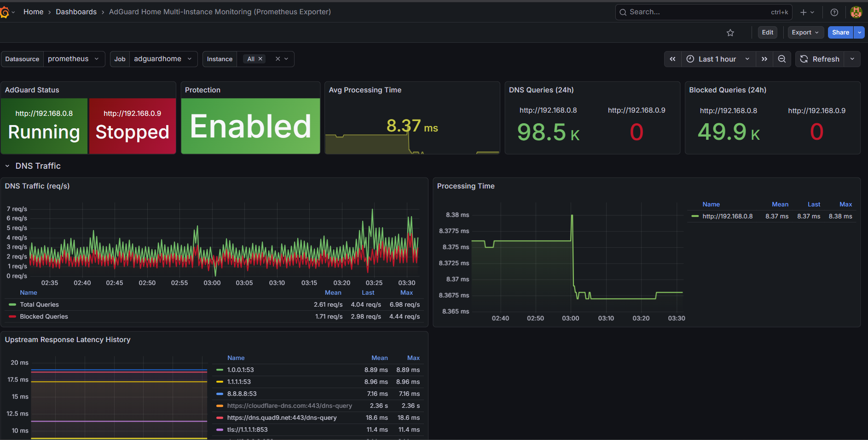Image resolution: width=868 pixels, height=440 pixels.
Task: Clear the Instance variable selection
Action: (x=278, y=59)
